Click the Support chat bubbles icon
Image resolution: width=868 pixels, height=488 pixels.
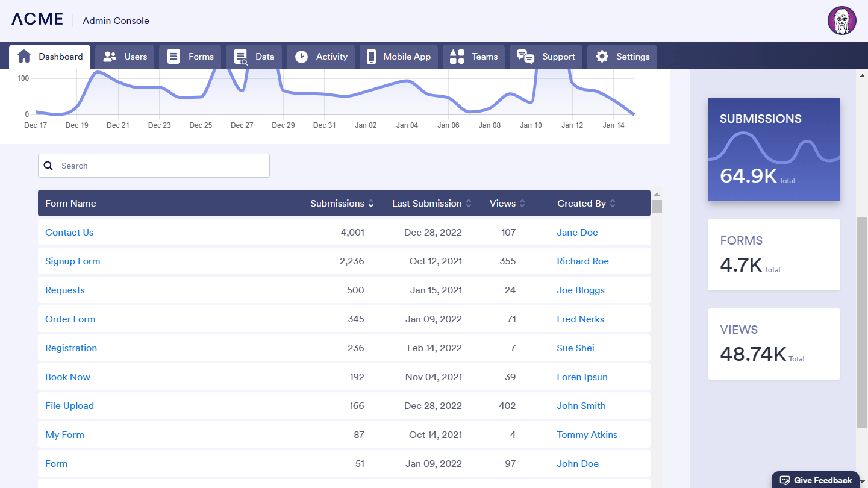[x=525, y=57]
